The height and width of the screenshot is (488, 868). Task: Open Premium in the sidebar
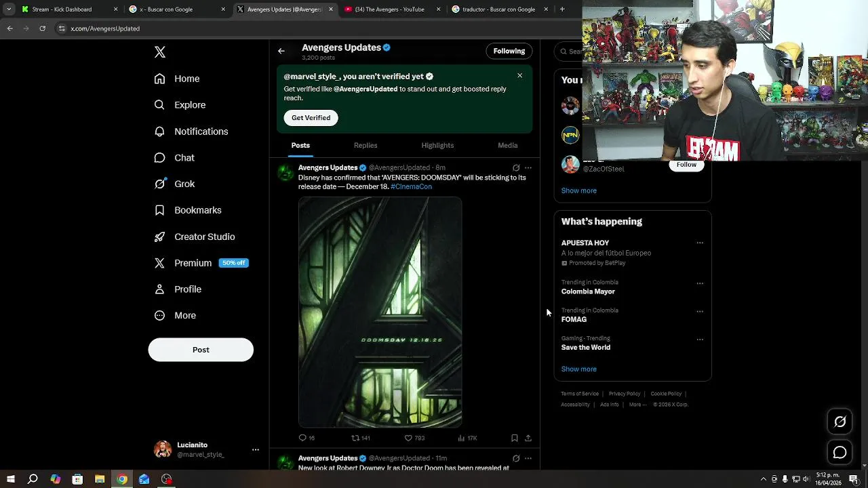(x=201, y=263)
